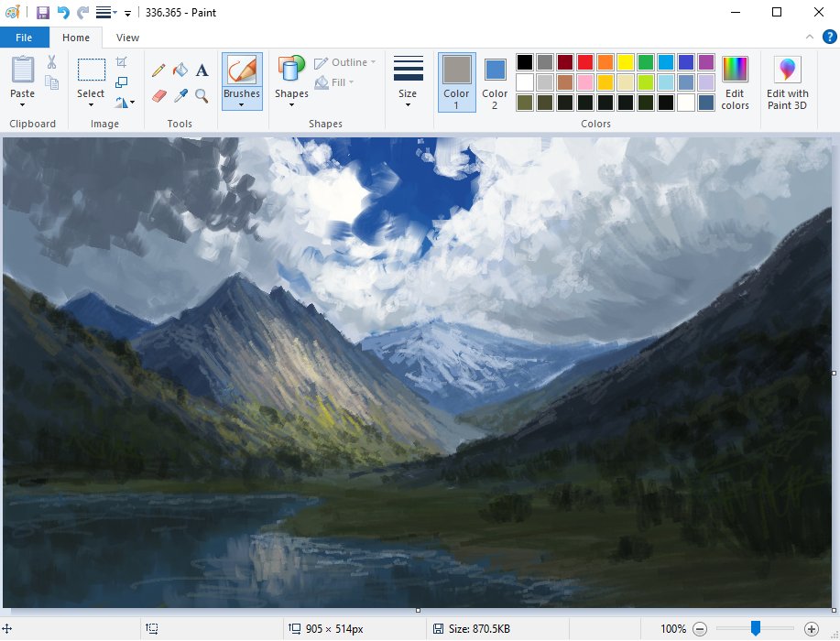Redo the last undone action
Screen dimensions: 840x641
pyautogui.click(x=83, y=12)
